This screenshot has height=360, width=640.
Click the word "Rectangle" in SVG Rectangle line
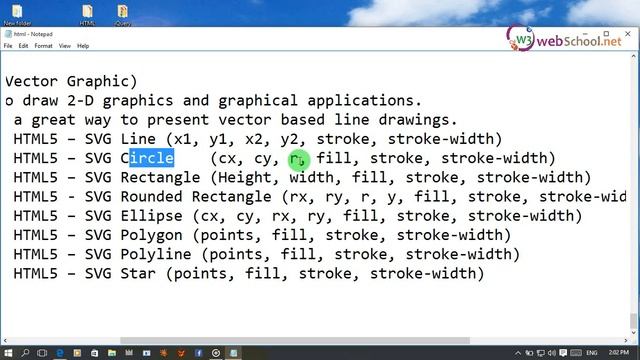(x=160, y=178)
